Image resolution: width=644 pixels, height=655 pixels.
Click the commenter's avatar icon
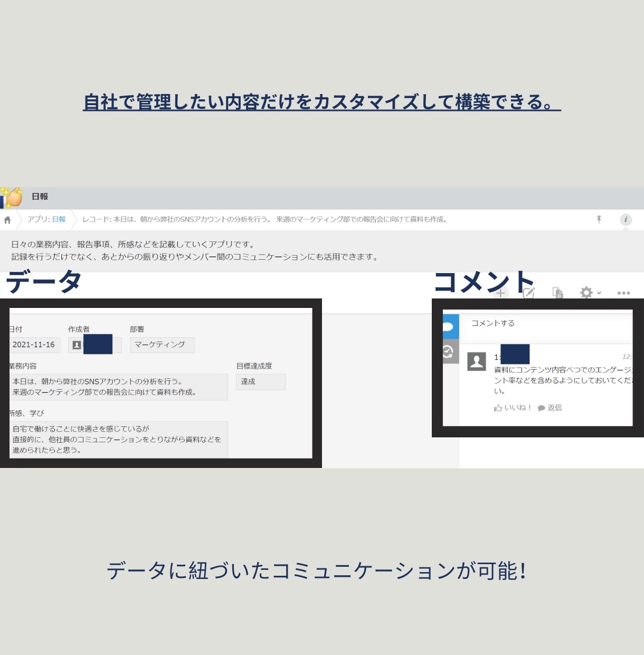click(477, 361)
